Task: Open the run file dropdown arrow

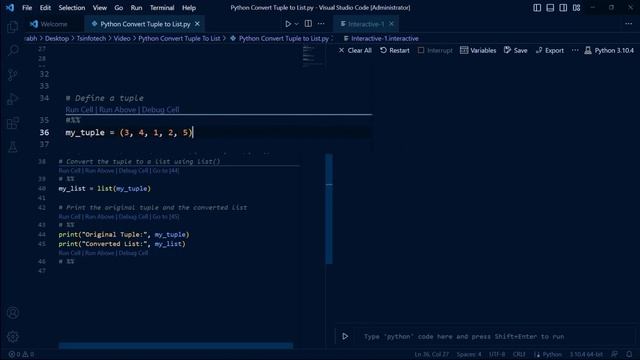Action: click(297, 24)
